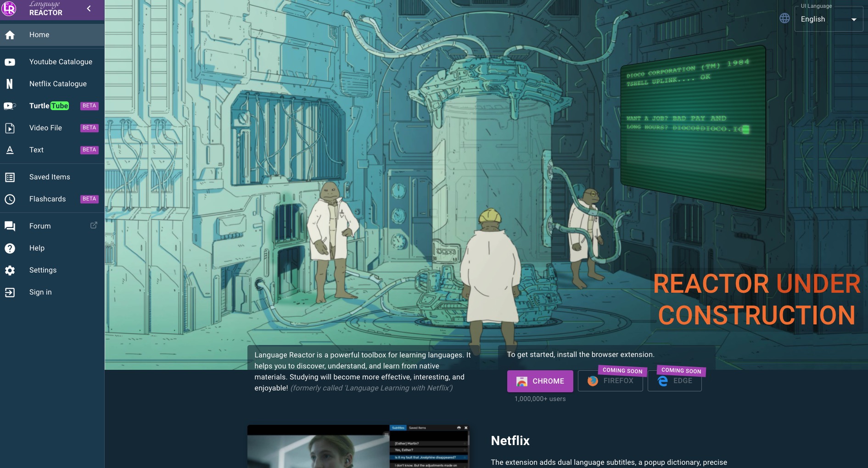Click the Settings gear icon

(x=10, y=270)
